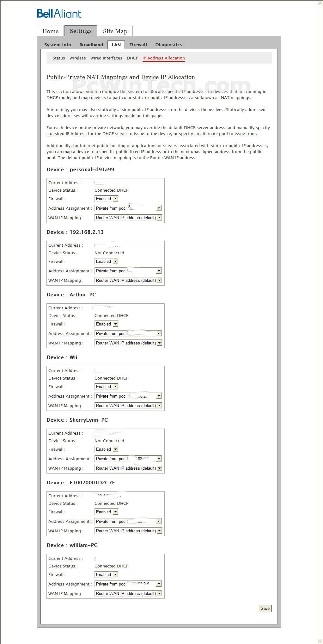Image resolution: width=323 pixels, height=644 pixels.
Task: Open the Home tab
Action: (51, 31)
